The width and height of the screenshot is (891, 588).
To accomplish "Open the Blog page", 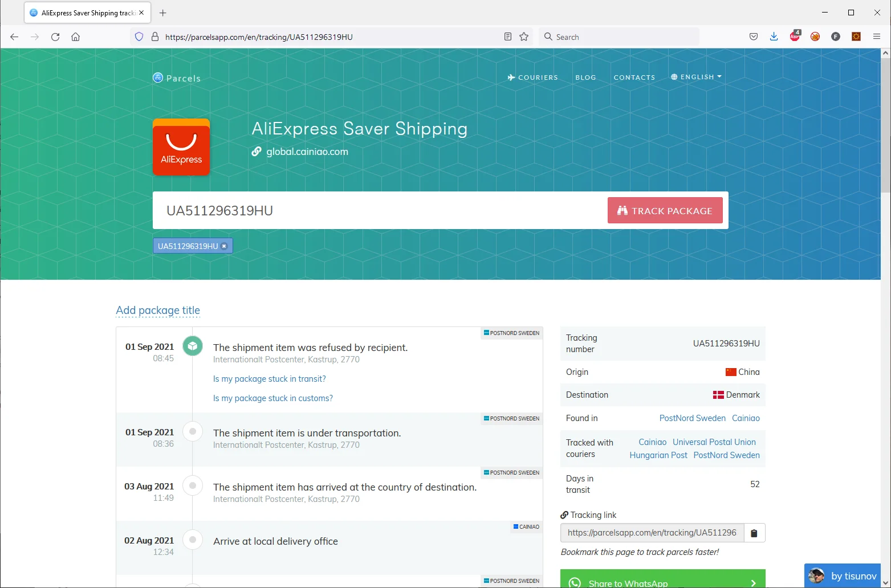I will tap(585, 77).
